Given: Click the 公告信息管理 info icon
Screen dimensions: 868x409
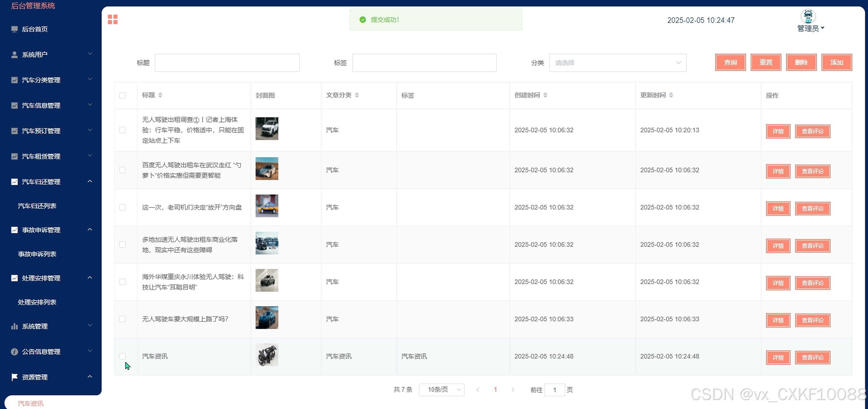Looking at the screenshot, I should (x=14, y=352).
